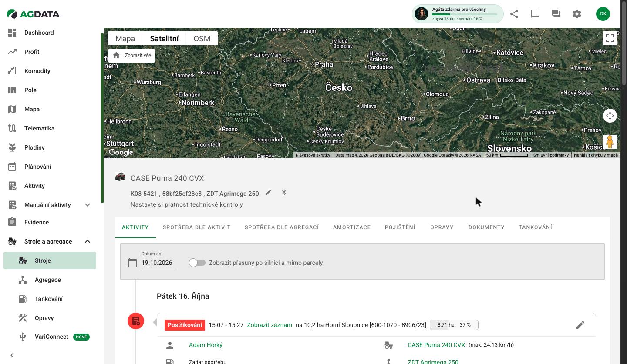This screenshot has height=364, width=627.
Task: Select the Street View pegman icon
Action: 610,142
